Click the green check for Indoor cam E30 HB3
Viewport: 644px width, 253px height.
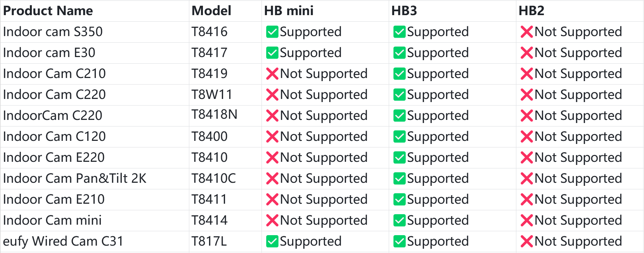[400, 53]
